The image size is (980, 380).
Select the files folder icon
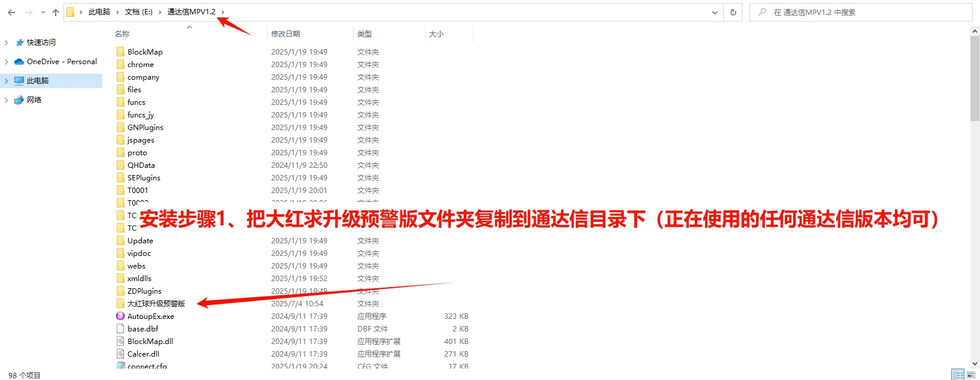[120, 89]
